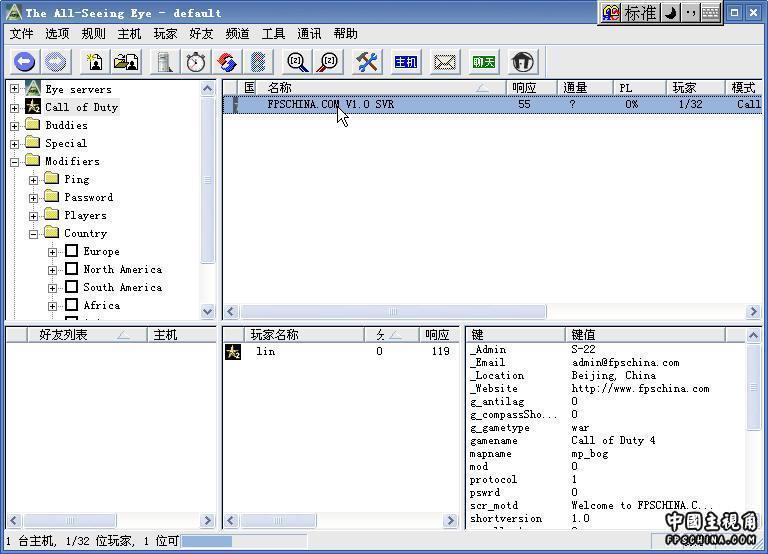The width and height of the screenshot is (768, 554).
Task: Expand the North America tree node
Action: (x=52, y=270)
